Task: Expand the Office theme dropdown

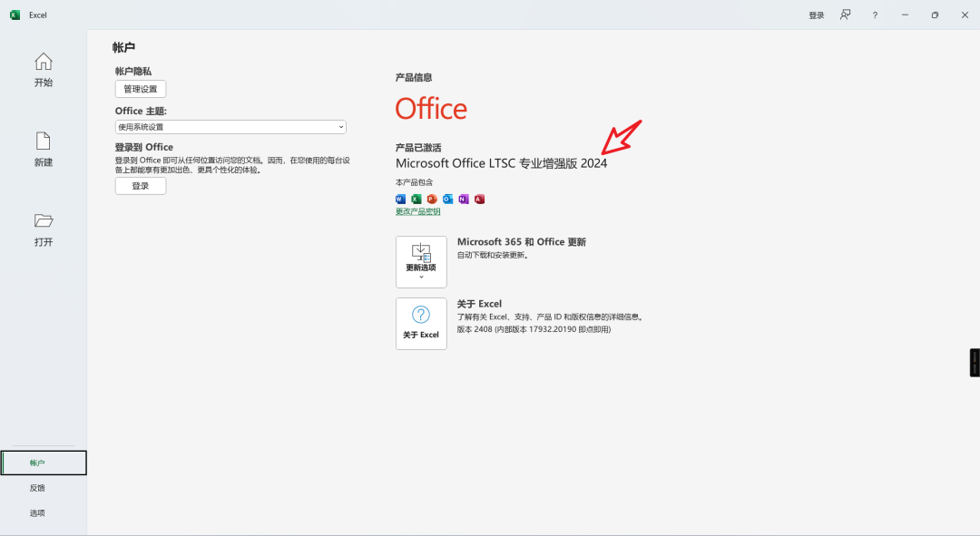Action: [230, 127]
